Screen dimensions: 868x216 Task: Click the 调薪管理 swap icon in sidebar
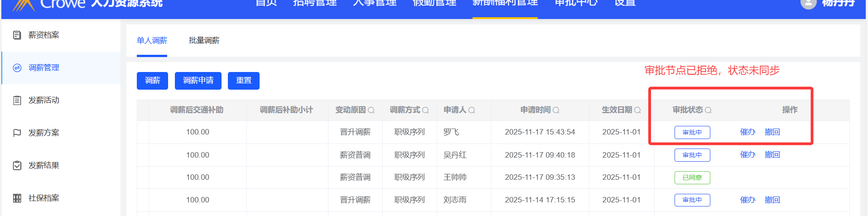17,68
